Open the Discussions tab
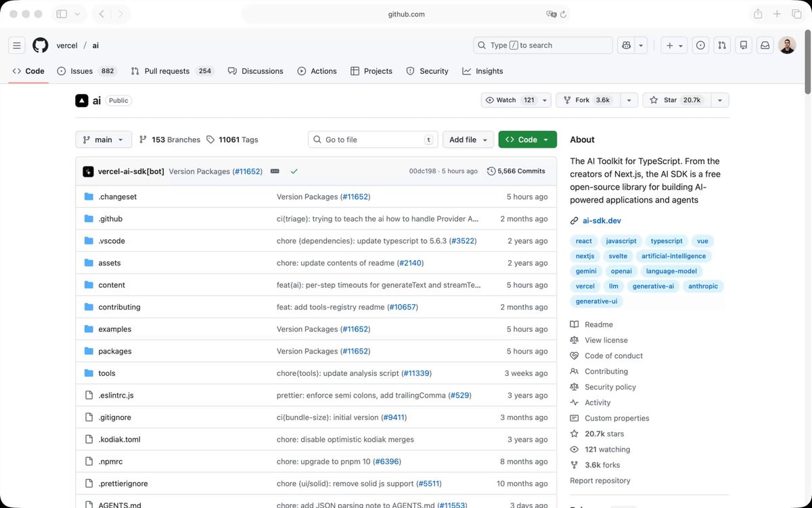The width and height of the screenshot is (812, 508). click(x=256, y=71)
